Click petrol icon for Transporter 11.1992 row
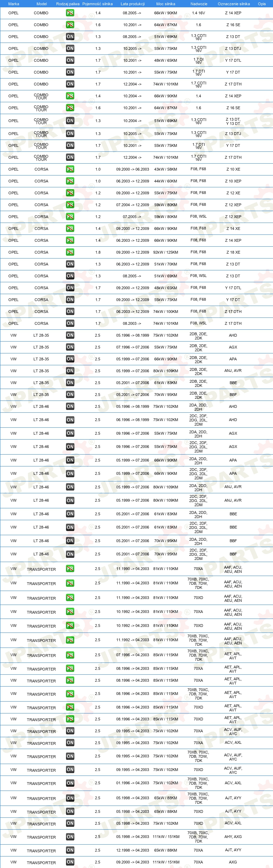273x868 pixels. point(70,640)
